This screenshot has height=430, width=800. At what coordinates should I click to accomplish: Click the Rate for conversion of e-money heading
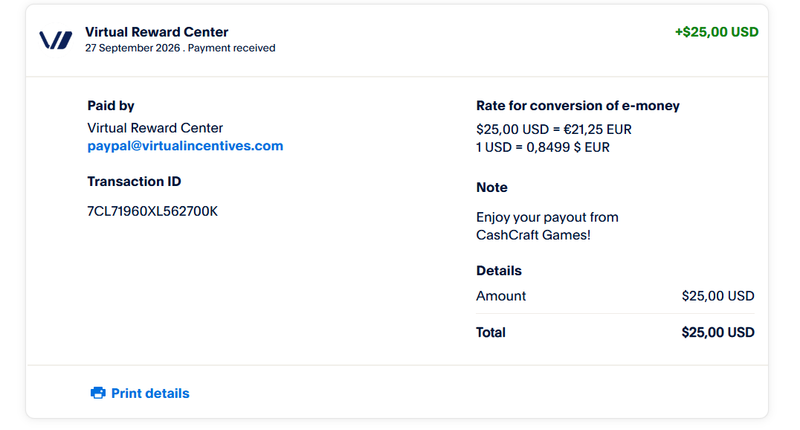(x=578, y=106)
